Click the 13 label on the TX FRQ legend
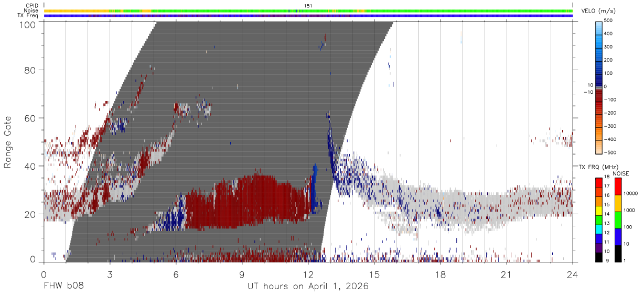Screen dimensions: 644x297 tap(606, 223)
